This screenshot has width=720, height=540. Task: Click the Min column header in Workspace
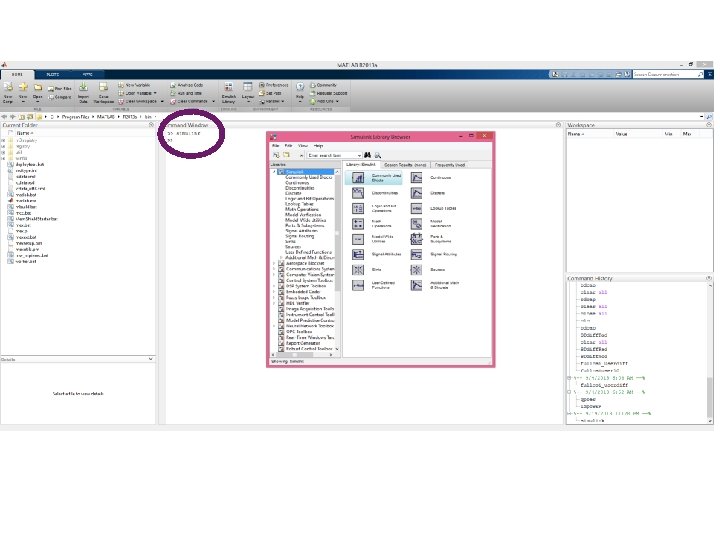coord(669,134)
